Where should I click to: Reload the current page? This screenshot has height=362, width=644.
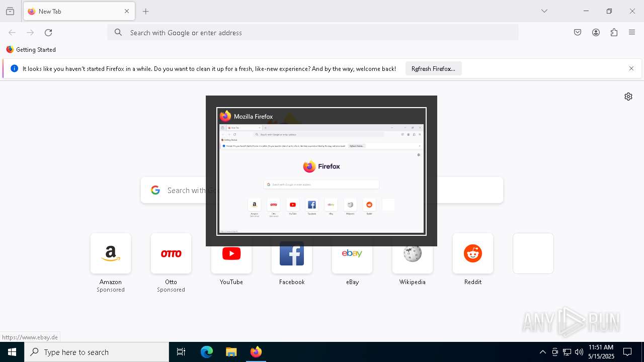click(x=48, y=33)
